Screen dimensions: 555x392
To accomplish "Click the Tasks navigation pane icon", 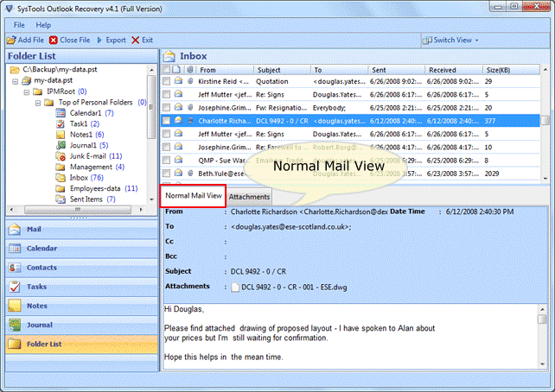I will point(15,287).
